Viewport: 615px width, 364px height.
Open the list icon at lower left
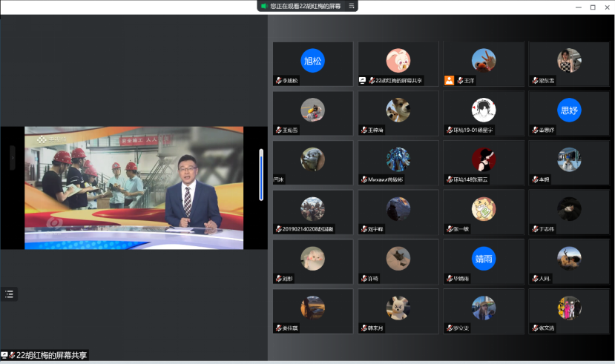coord(9,294)
